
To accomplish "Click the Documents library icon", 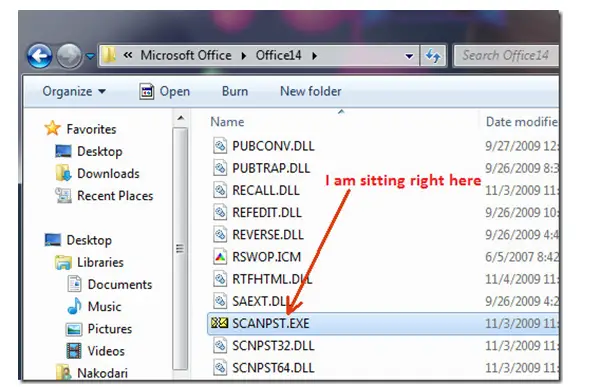I will [74, 284].
